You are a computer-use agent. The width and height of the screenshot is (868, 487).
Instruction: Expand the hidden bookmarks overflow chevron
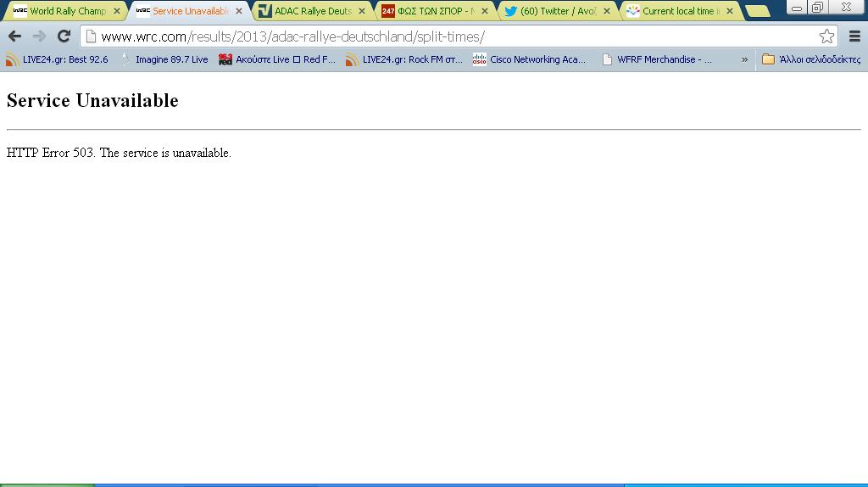coord(745,59)
